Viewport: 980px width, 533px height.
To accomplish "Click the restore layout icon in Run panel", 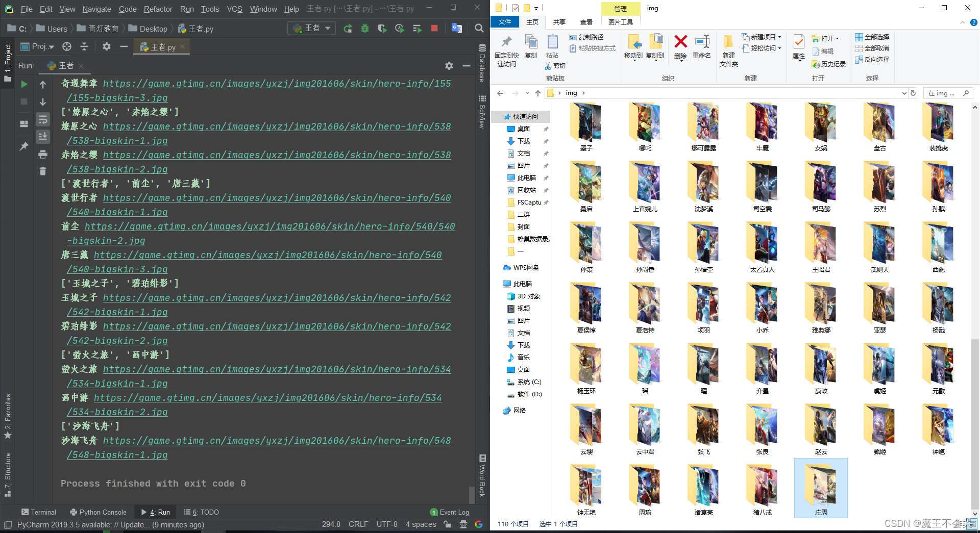I will (24, 124).
